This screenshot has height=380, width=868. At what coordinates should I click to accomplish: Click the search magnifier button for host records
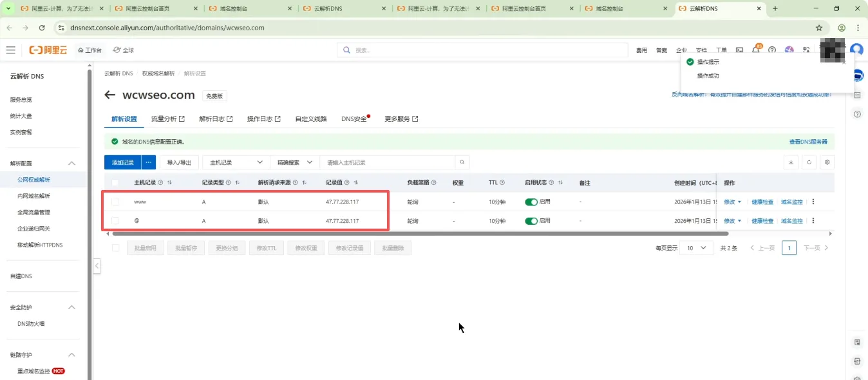click(x=462, y=162)
